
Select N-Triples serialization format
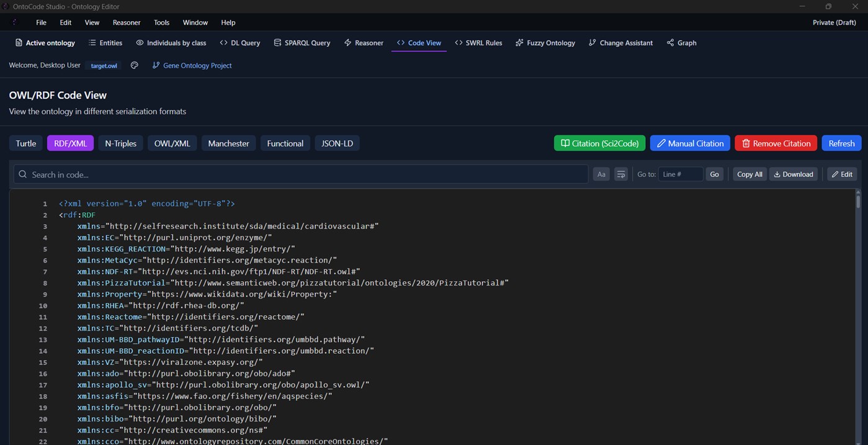point(120,143)
